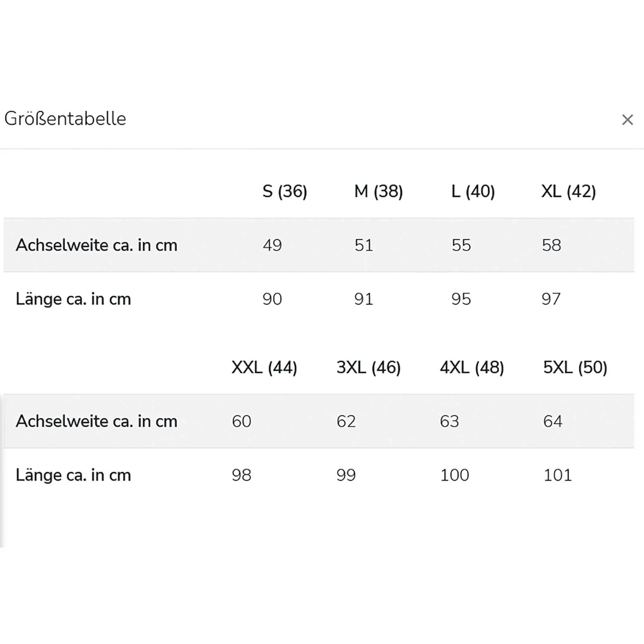Screen dimensions: 644x644
Task: Select the Länge value 97 for XL
Action: pyautogui.click(x=551, y=299)
